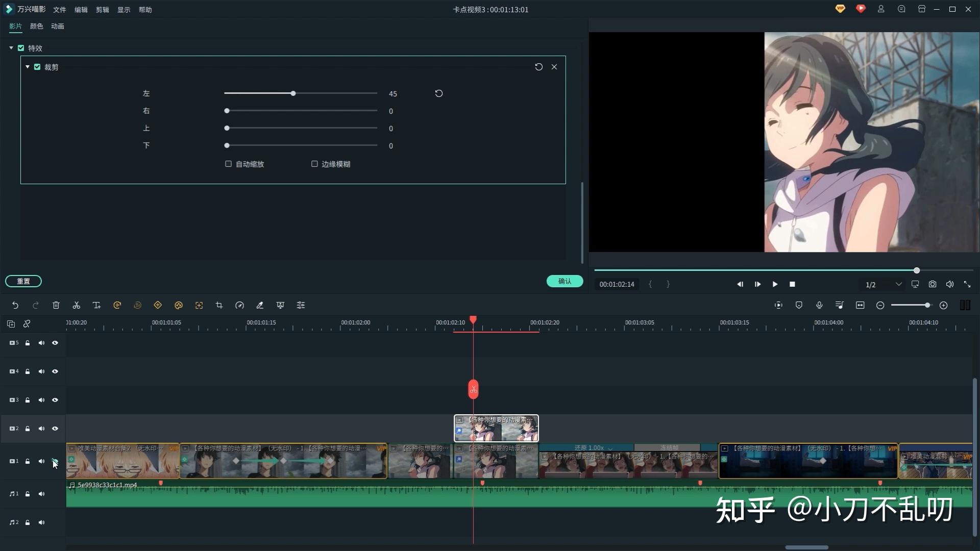The height and width of the screenshot is (551, 980).
Task: Open the color palette tool
Action: click(179, 305)
